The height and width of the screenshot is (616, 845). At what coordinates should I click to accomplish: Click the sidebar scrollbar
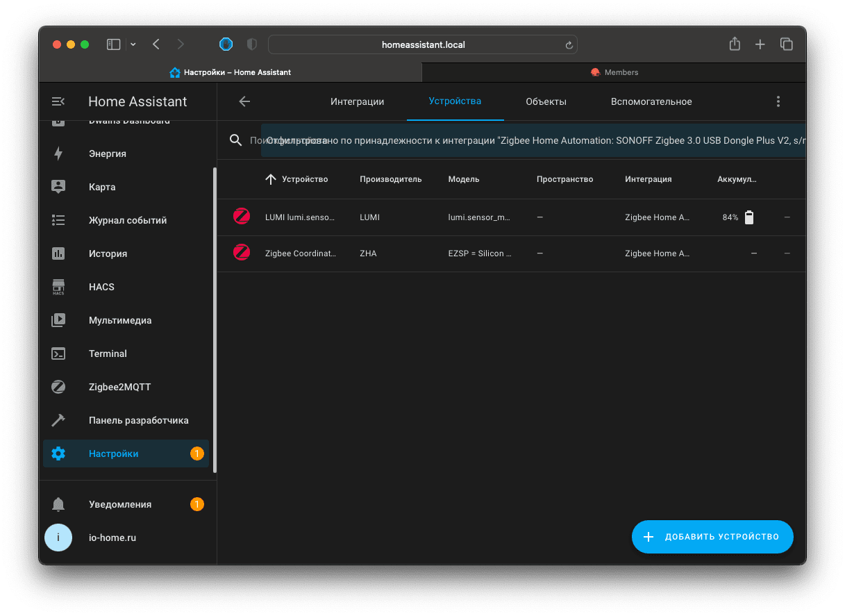pyautogui.click(x=215, y=319)
